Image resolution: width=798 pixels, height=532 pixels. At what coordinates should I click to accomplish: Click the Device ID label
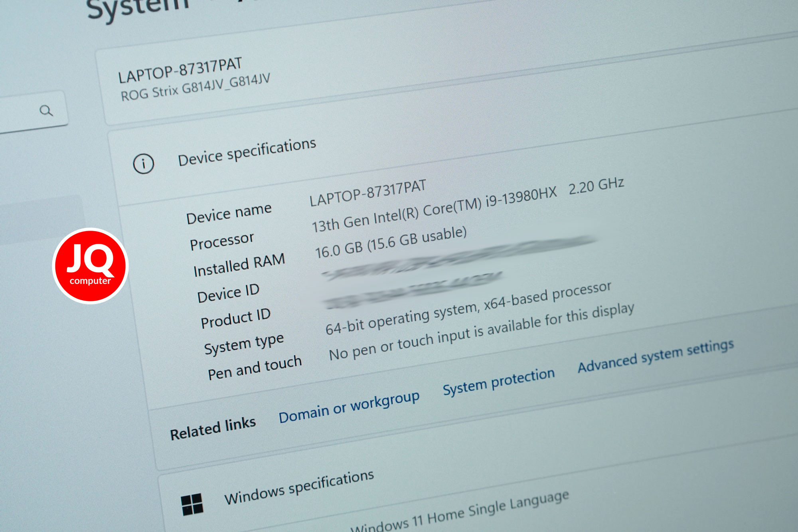coord(228,293)
